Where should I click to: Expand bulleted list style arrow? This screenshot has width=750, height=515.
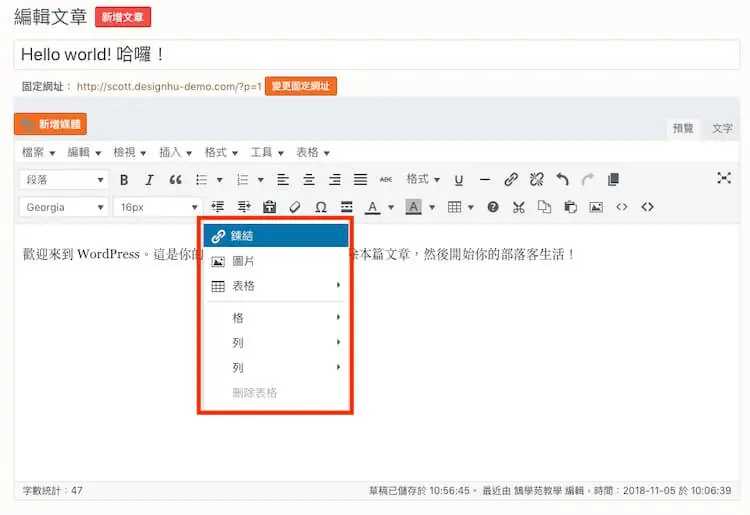tap(220, 180)
